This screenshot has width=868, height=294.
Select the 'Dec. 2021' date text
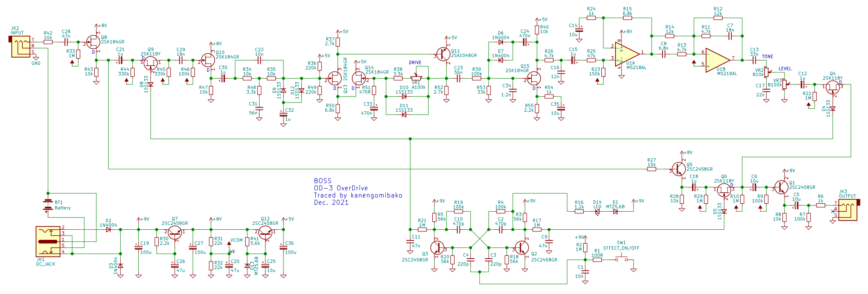[x=331, y=202]
